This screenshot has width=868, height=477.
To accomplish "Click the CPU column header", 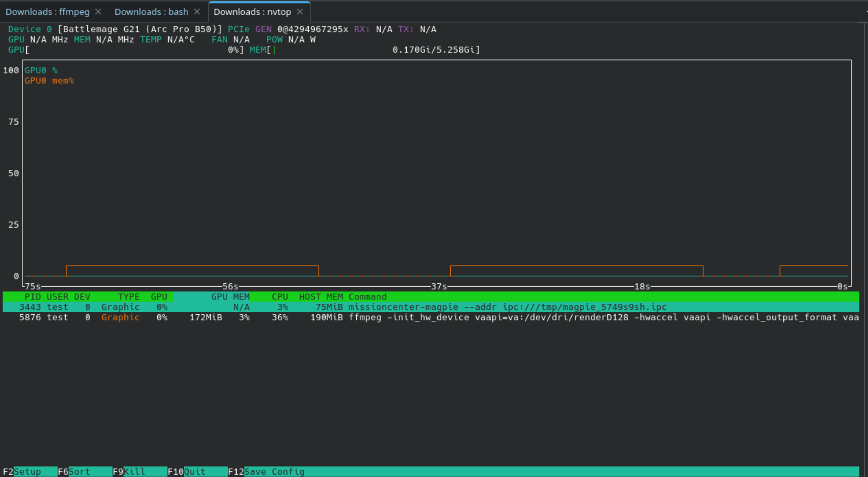I will pyautogui.click(x=280, y=297).
